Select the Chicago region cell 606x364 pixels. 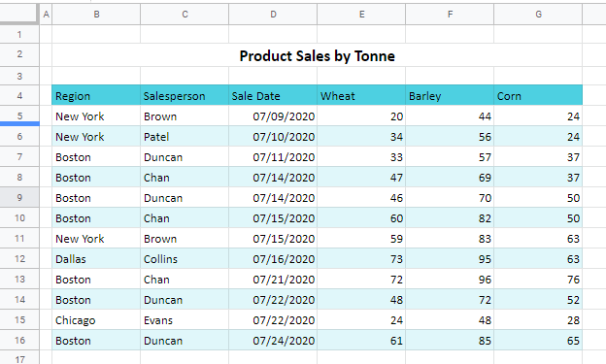pos(96,320)
